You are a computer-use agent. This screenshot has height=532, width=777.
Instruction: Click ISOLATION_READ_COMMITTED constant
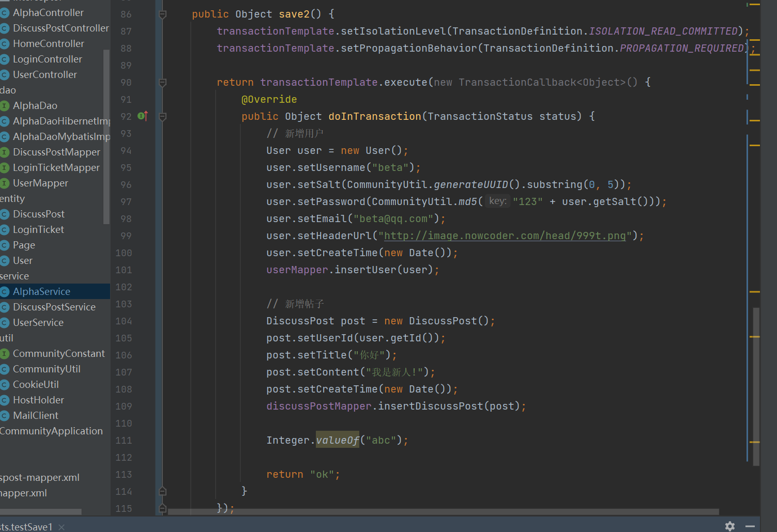663,31
